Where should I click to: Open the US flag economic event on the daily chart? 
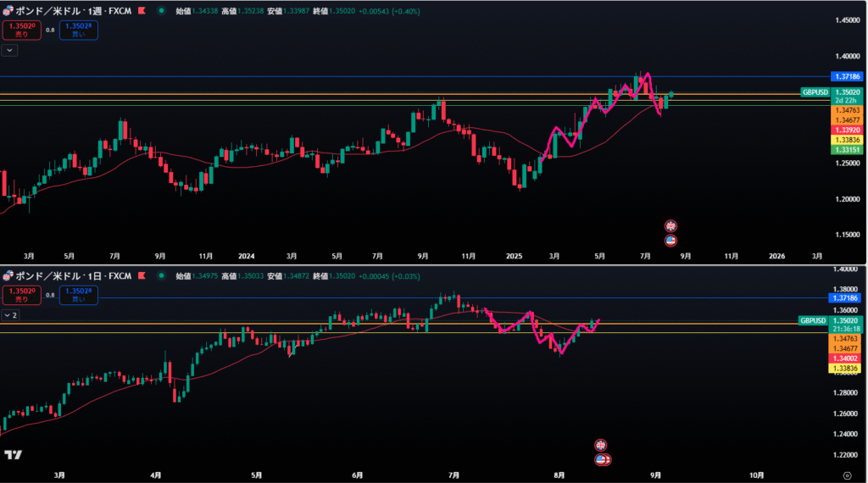tap(601, 459)
